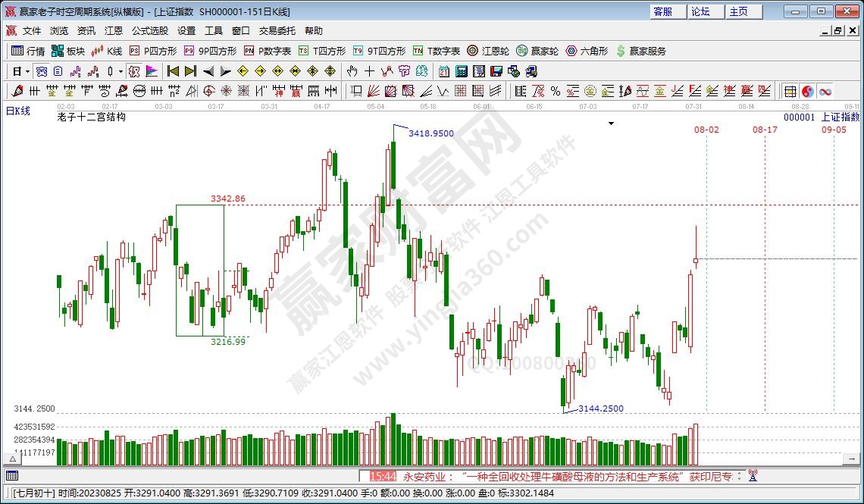This screenshot has height=504, width=864.
Task: Open the 交易委托 menu
Action: point(277,31)
